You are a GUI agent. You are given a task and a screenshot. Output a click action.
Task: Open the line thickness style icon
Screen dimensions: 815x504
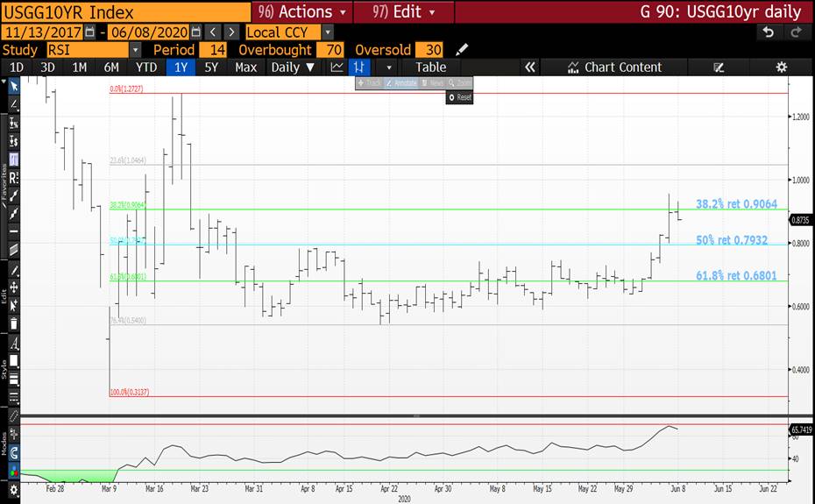(x=14, y=380)
